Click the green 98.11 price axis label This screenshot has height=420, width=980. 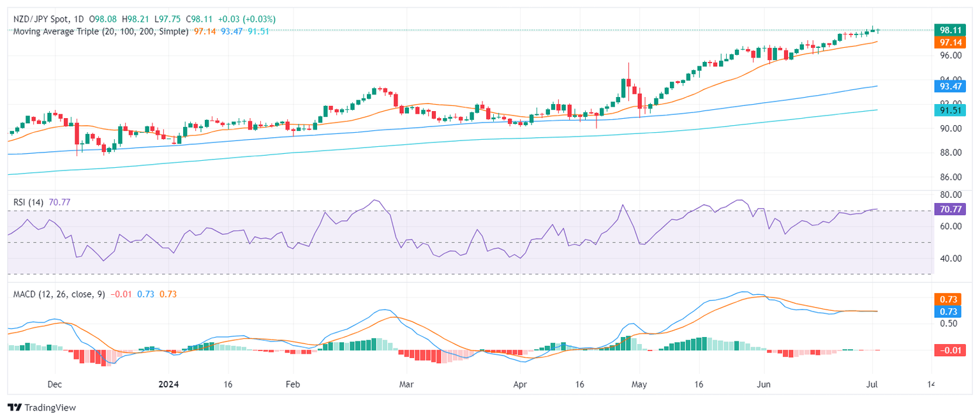950,30
